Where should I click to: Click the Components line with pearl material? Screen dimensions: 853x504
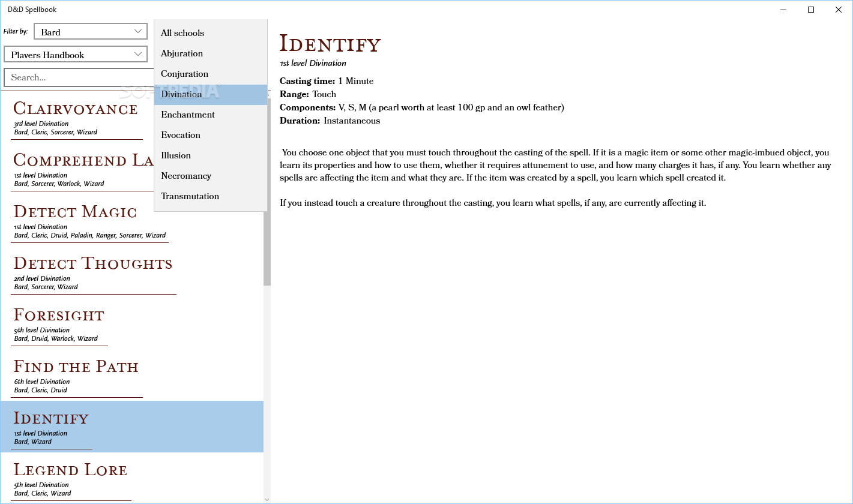click(x=422, y=107)
